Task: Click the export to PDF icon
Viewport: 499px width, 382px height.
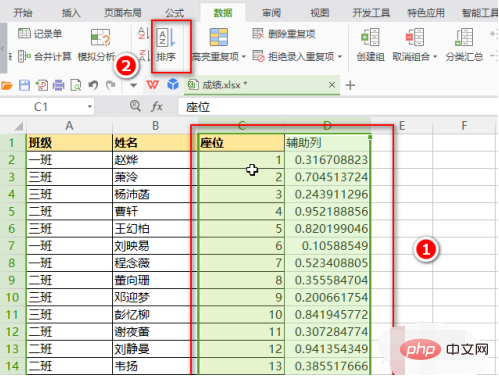Action: (x=42, y=85)
